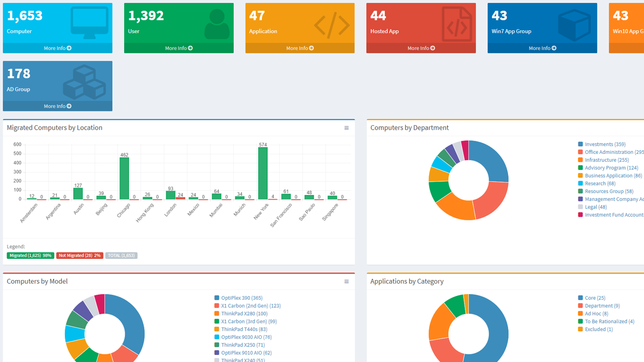Toggle Research (68) legend entry
The height and width of the screenshot is (362, 644).
pos(597,184)
